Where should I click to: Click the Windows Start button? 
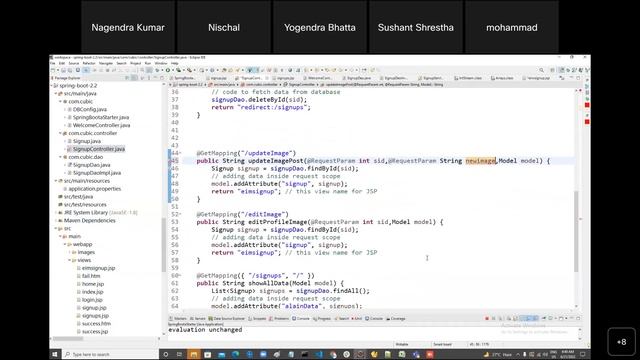coord(55,354)
